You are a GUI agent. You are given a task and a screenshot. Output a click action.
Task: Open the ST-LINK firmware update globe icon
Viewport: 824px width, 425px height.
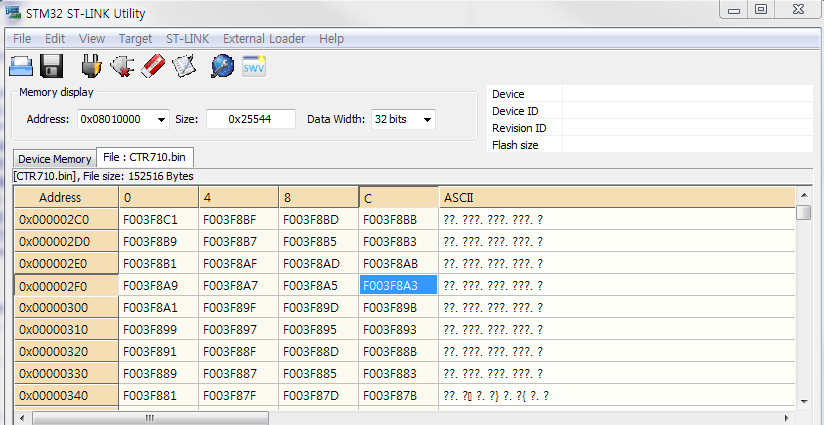click(223, 66)
